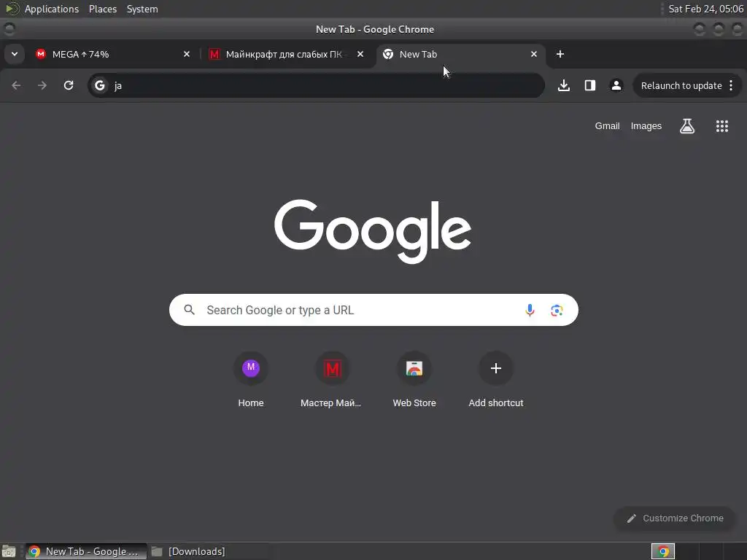Open the Home shortcut
This screenshot has width=747, height=560.
(x=251, y=381)
